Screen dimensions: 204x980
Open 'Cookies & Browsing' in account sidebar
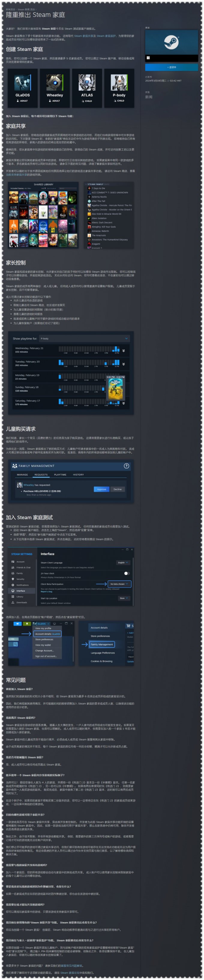(x=101, y=661)
